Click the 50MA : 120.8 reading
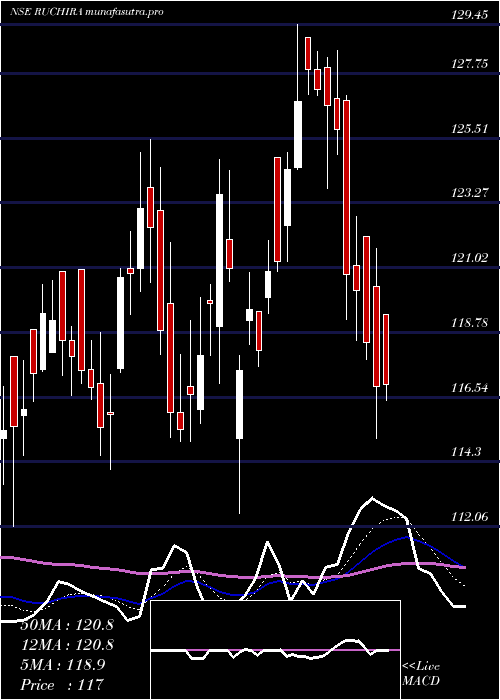This screenshot has height=700, width=500. [67, 625]
